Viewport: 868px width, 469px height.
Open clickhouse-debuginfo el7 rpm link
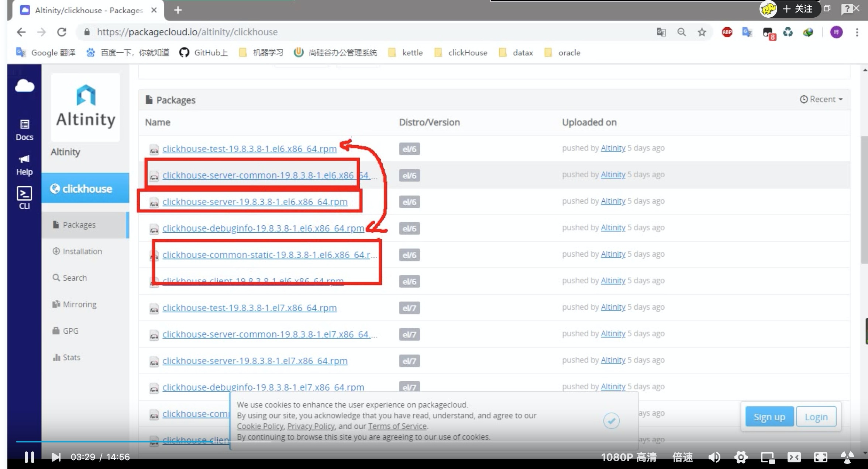(x=263, y=387)
